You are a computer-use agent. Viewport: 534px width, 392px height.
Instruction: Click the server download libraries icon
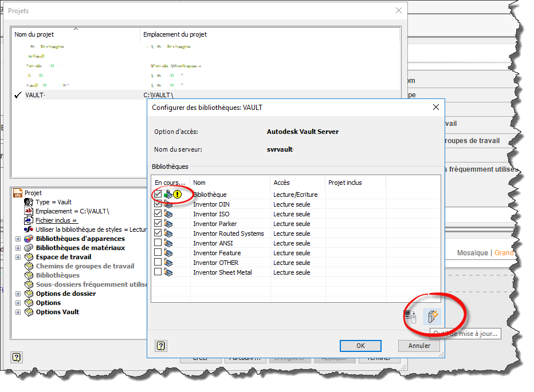pyautogui.click(x=410, y=316)
